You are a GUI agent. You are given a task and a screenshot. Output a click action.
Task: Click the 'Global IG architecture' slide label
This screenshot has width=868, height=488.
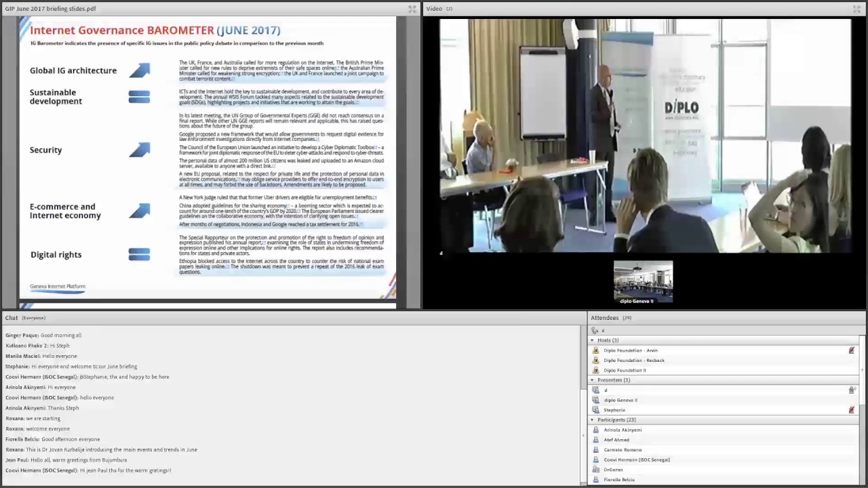click(x=73, y=70)
